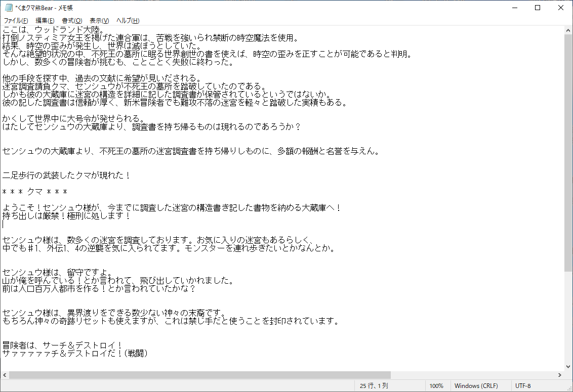573x392 pixels.
Task: Click the vertical scrollbar down arrow
Action: (568, 366)
